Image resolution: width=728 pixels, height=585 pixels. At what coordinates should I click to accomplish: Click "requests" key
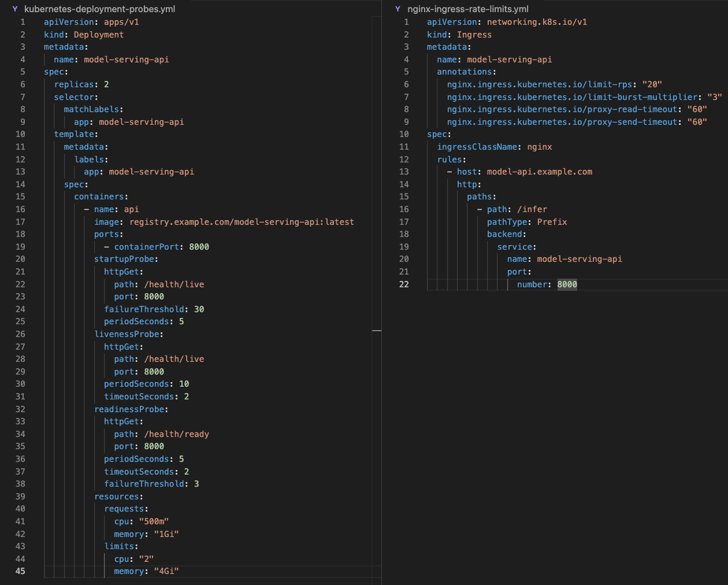click(124, 509)
